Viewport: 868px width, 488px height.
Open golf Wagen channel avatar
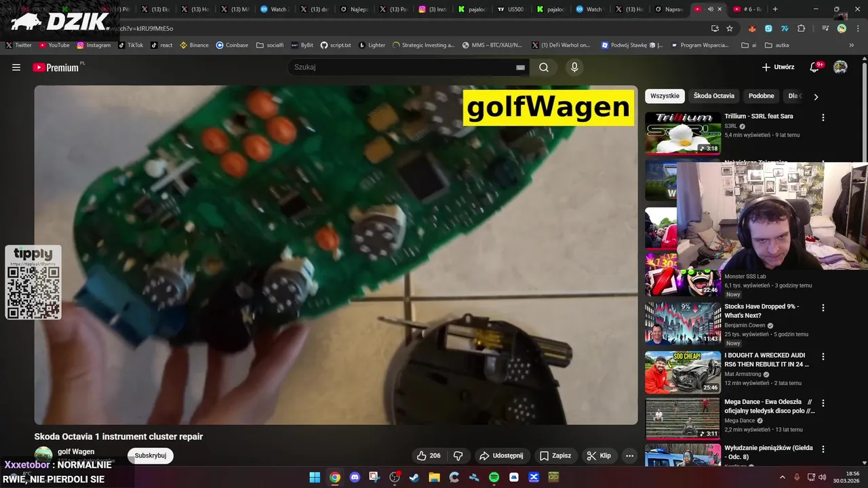click(x=43, y=455)
